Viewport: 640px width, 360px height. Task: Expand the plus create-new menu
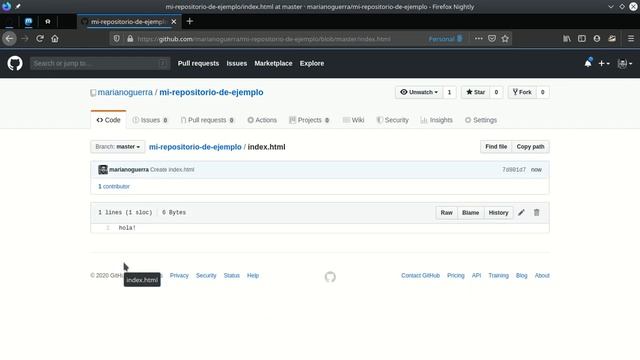click(604, 63)
